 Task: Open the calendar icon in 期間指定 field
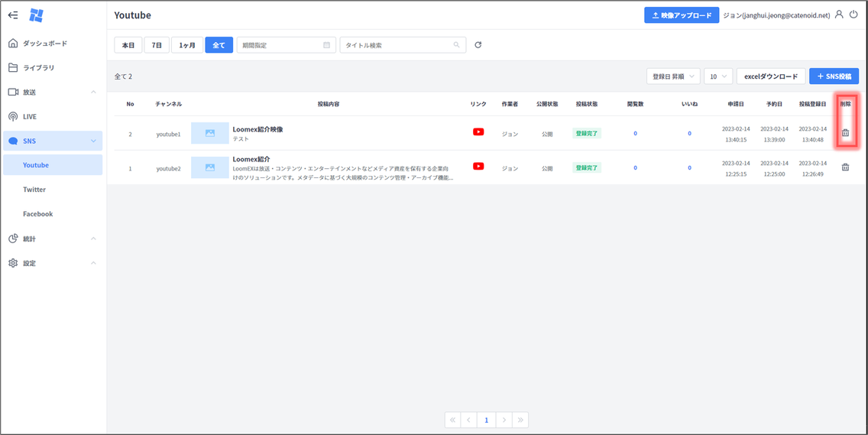[x=326, y=45]
